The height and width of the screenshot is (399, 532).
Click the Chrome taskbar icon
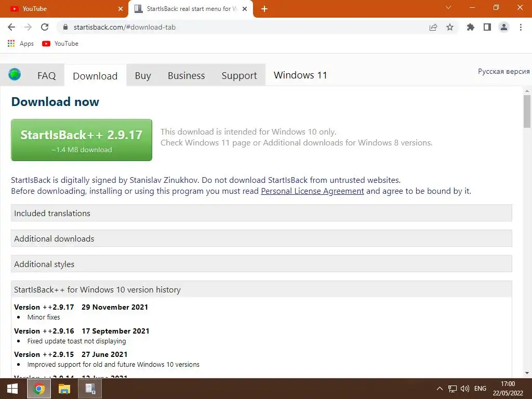[39, 389]
